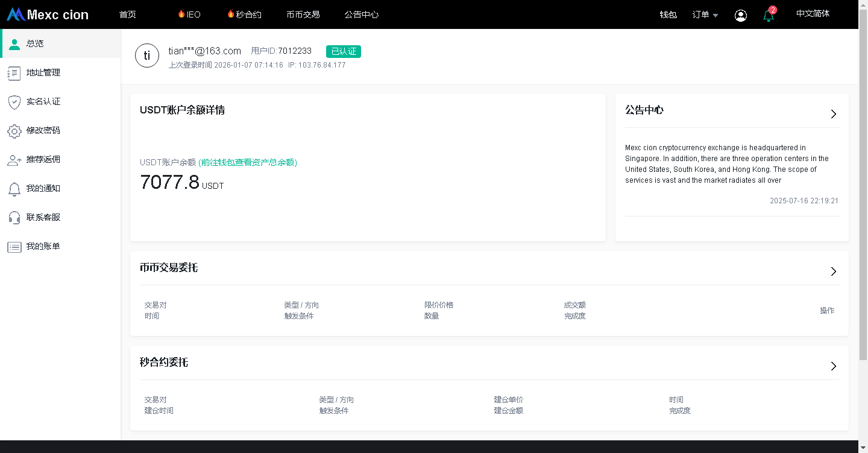
Task: Click the 前往钱包查看资产总余额 link
Action: click(x=248, y=162)
